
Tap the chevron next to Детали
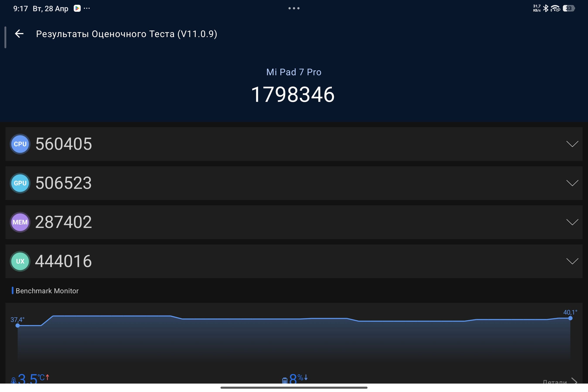pos(574,381)
